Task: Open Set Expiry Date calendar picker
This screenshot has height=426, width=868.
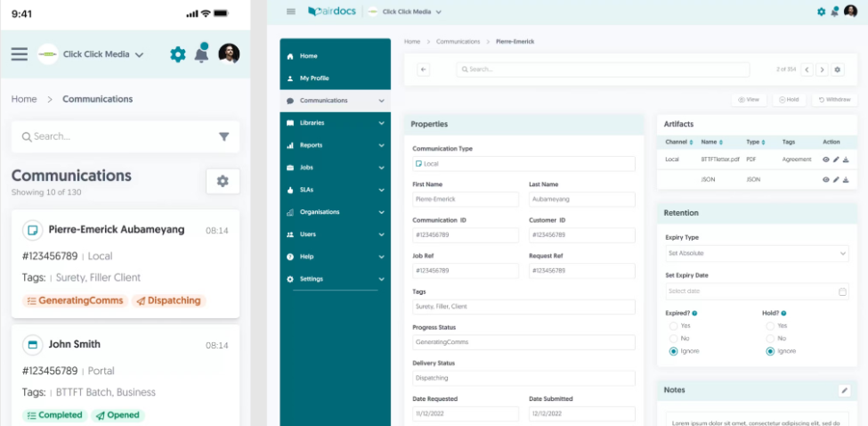Action: tap(842, 291)
